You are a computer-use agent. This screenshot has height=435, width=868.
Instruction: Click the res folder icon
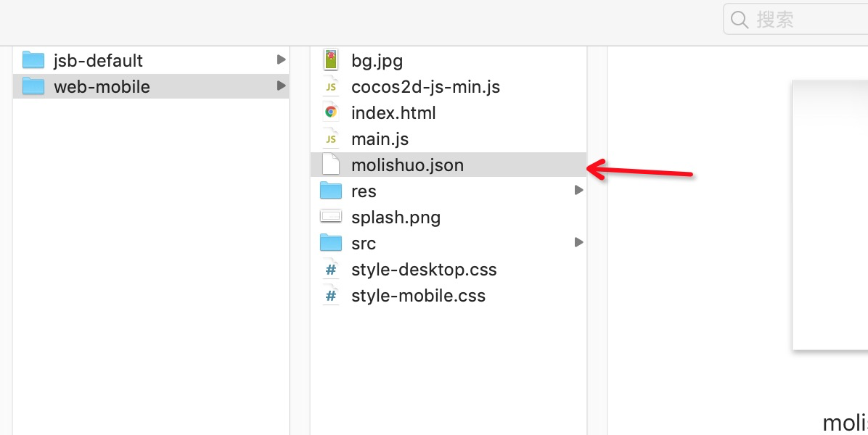pos(331,191)
